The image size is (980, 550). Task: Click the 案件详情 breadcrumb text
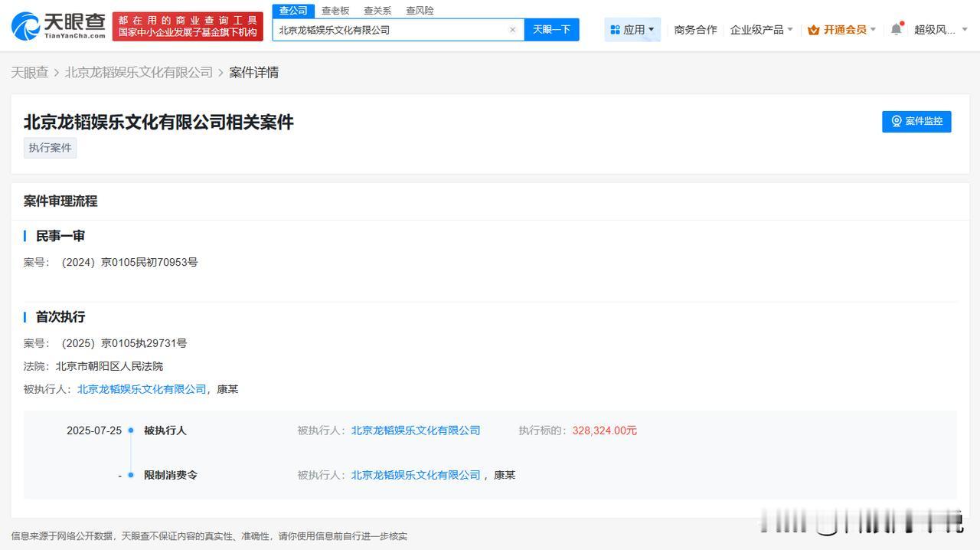(254, 72)
